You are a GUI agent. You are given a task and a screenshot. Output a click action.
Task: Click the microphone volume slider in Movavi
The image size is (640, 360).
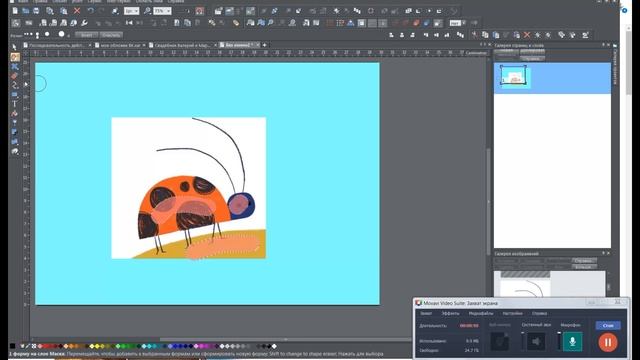pos(559,341)
